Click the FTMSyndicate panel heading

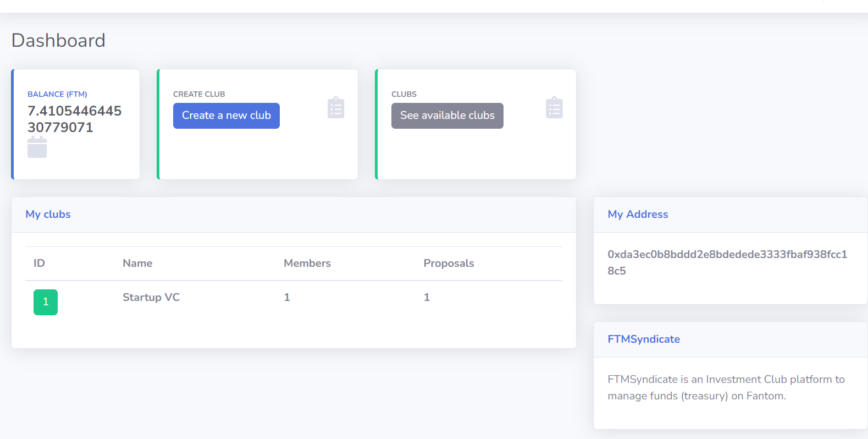(x=644, y=339)
